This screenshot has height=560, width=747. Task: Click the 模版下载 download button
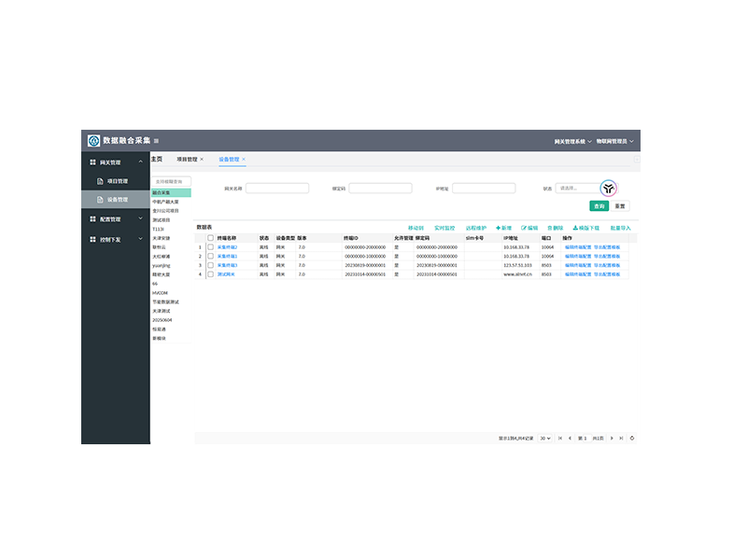pos(585,228)
